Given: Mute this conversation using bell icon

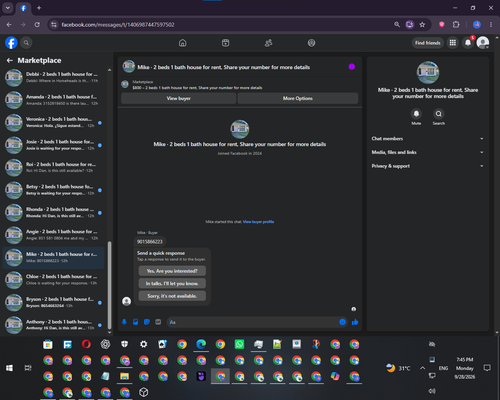Looking at the screenshot, I should click(x=416, y=114).
